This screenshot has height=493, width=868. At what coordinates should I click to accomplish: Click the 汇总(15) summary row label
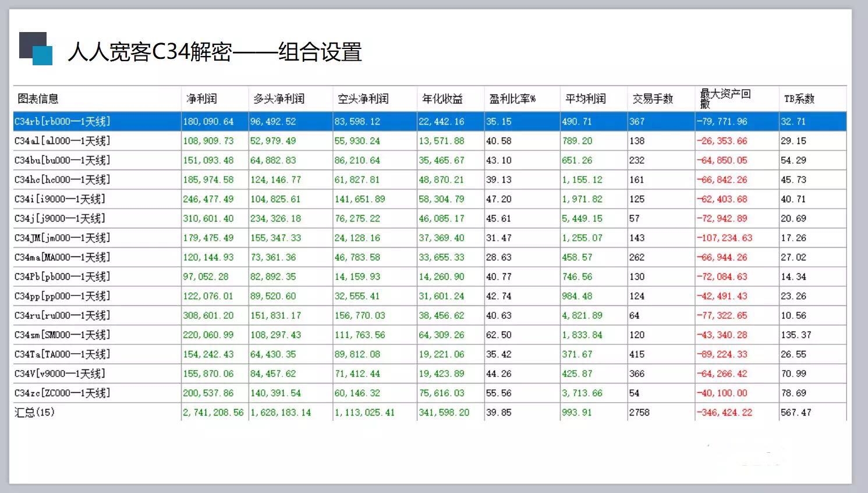point(35,413)
